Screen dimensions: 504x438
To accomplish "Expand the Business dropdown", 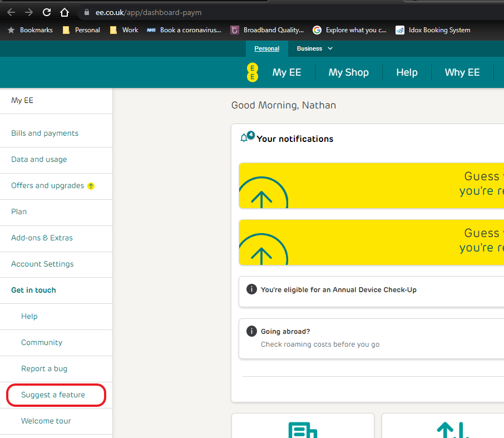I will (315, 48).
